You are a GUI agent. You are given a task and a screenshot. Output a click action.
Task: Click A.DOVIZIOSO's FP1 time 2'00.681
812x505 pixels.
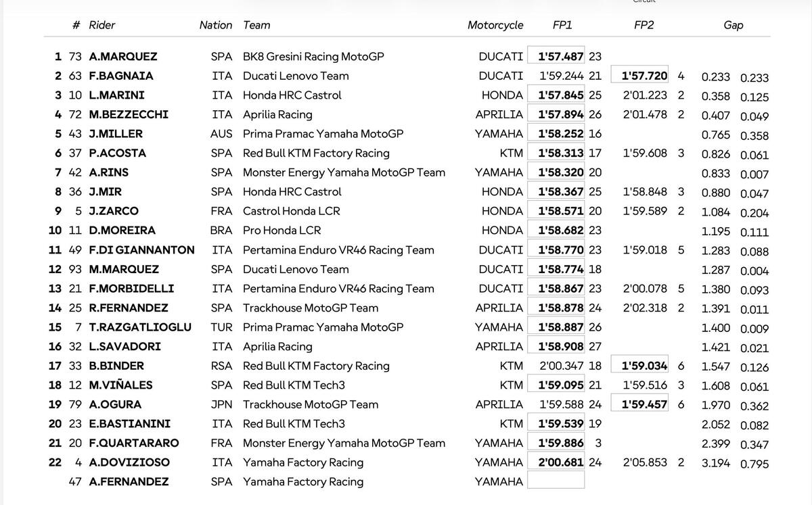[x=560, y=462]
